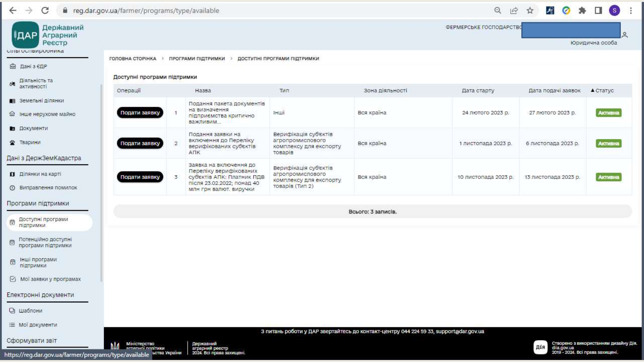Viewport: 644px width, 362px height.
Task: Click Земельні ділянки sidebar icon
Action: coord(12,101)
